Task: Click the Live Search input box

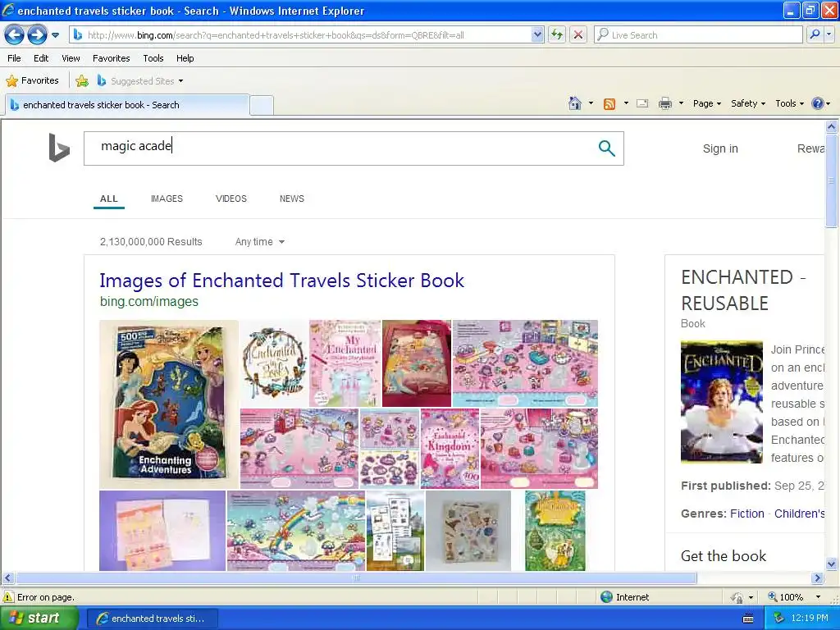Action: click(698, 34)
